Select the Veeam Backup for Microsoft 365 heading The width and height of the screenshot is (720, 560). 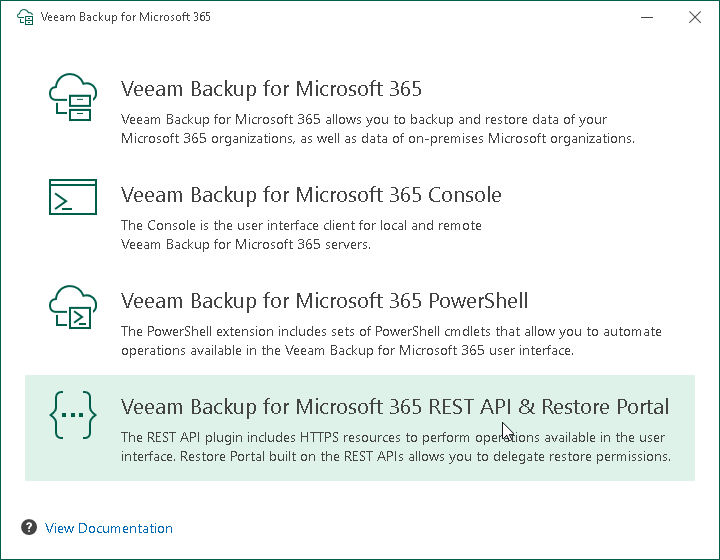coord(271,89)
